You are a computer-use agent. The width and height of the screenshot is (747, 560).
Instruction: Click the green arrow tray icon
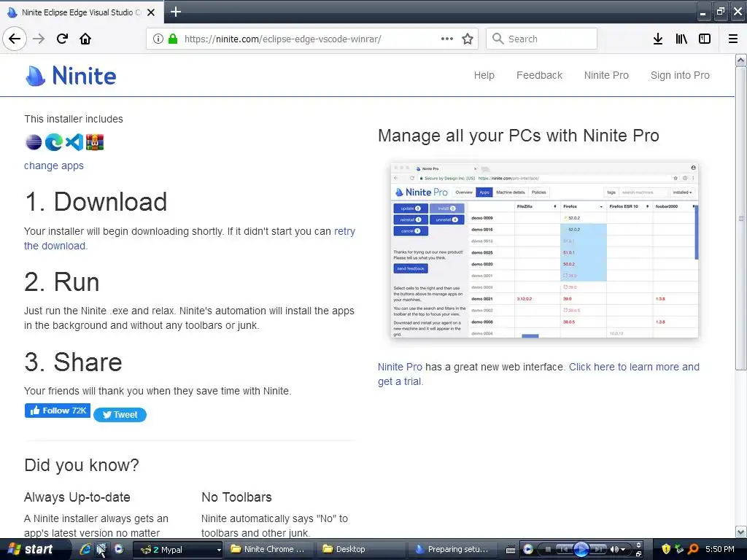(x=679, y=549)
